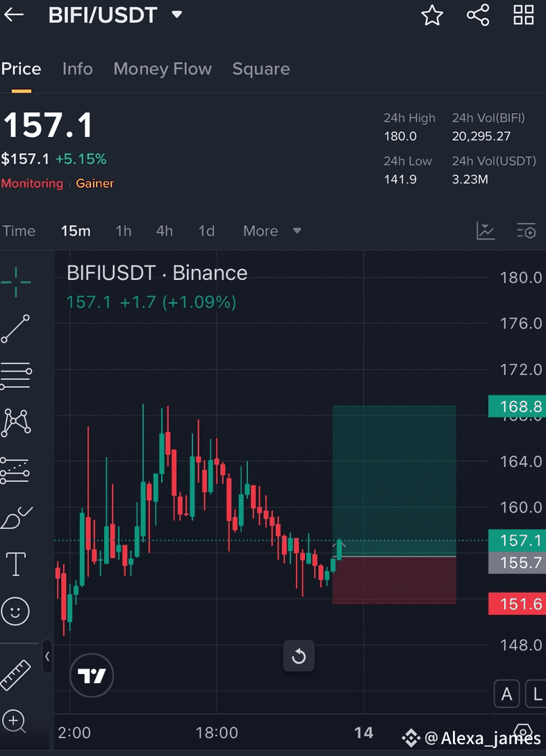The image size is (546, 756).
Task: Select the 4h interval
Action: (165, 231)
